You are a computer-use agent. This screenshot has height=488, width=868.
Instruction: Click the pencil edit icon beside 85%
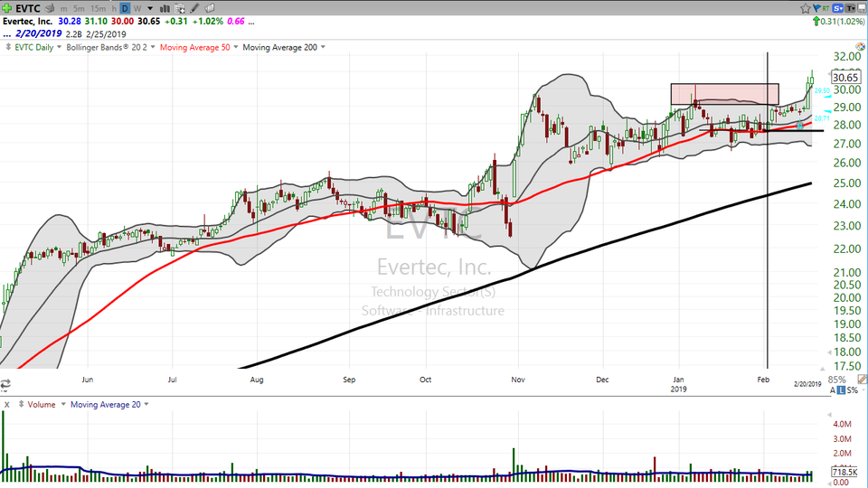point(862,380)
